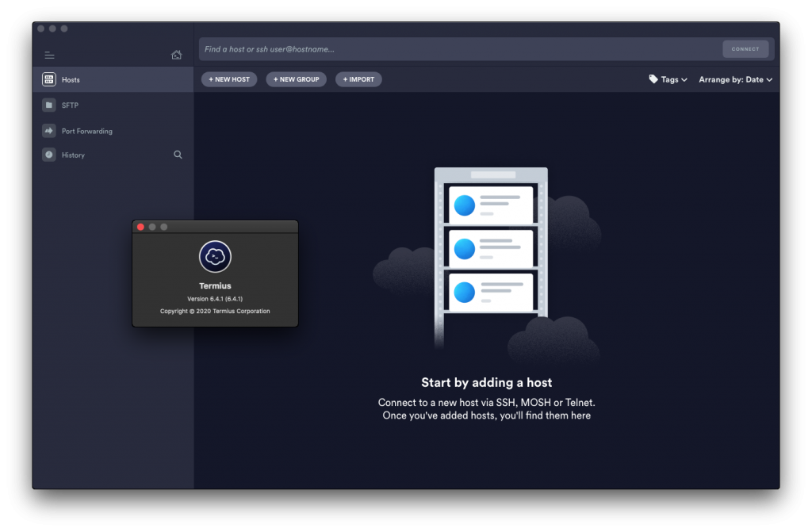The image size is (812, 532).
Task: Search history with the magnifier icon
Action: (x=178, y=155)
